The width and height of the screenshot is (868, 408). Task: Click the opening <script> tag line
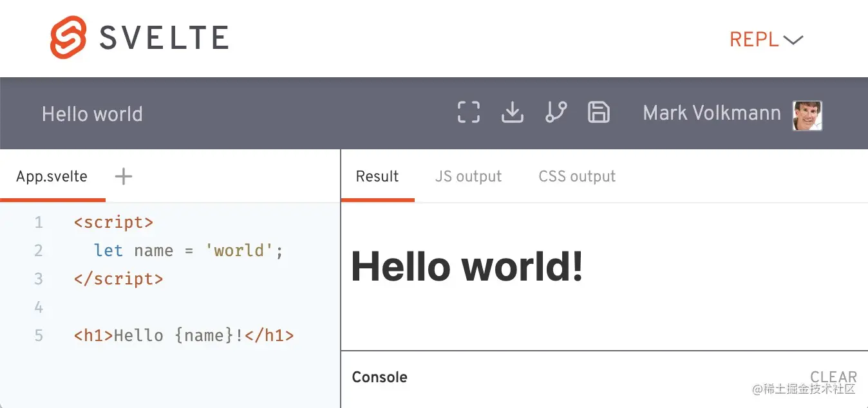tap(114, 223)
